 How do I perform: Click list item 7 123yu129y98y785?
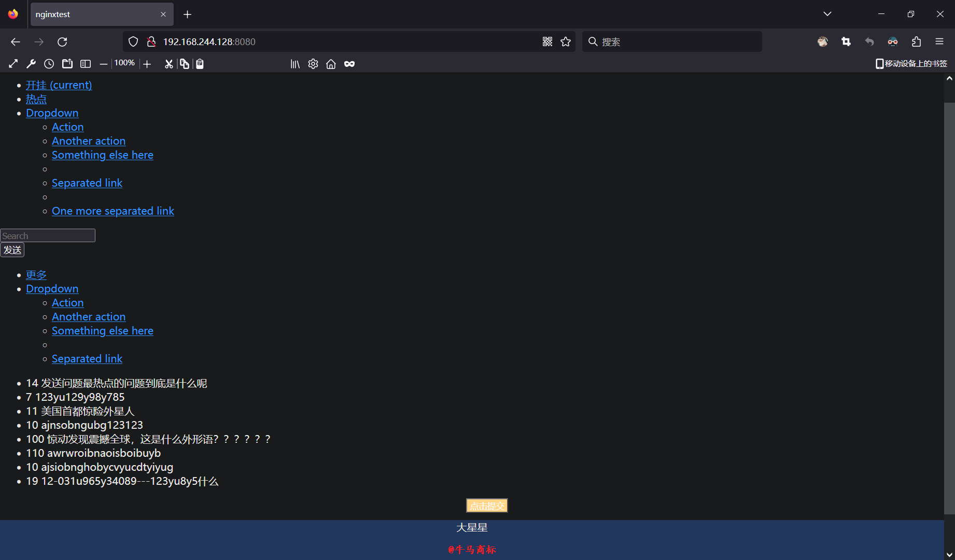75,397
